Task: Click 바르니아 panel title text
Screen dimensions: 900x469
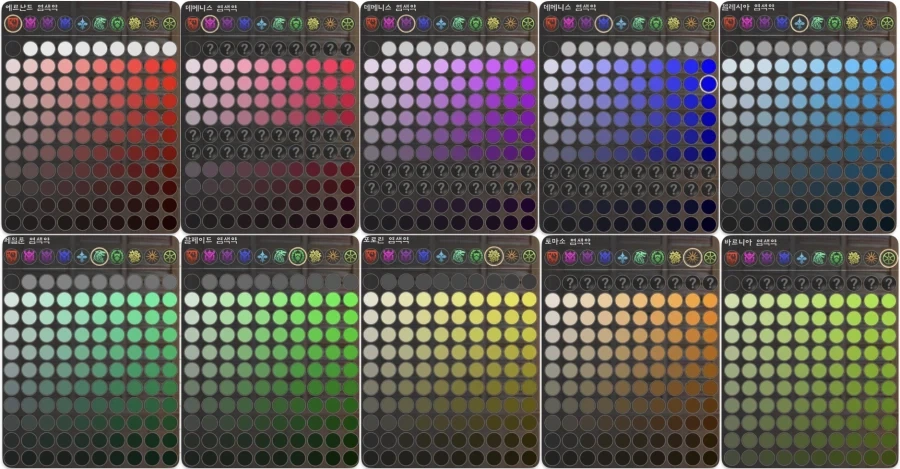Action: (x=751, y=242)
